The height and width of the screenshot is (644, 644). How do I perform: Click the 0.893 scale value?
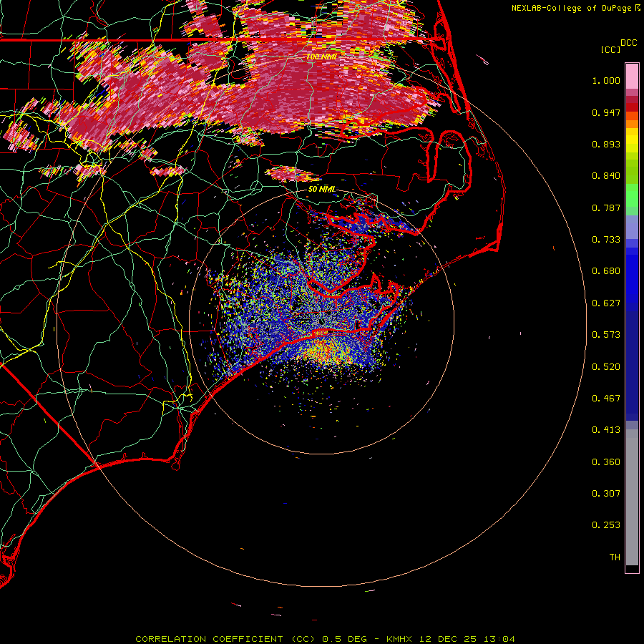point(606,145)
